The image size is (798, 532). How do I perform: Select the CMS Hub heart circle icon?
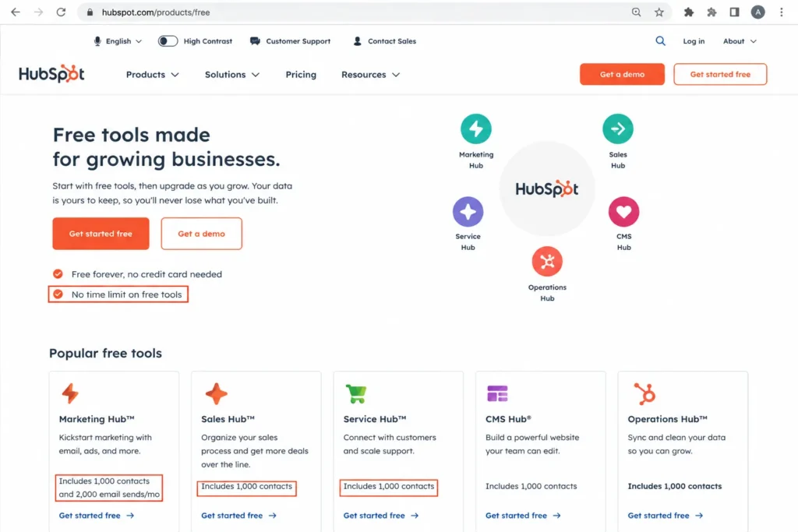(624, 212)
